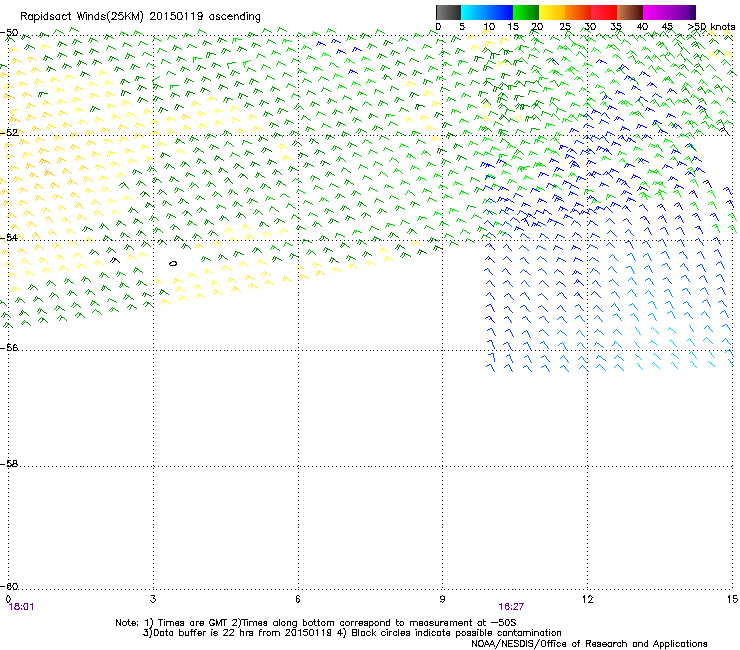Click the longitude label '12' on the bottom axis
740x650 pixels.
tap(588, 599)
